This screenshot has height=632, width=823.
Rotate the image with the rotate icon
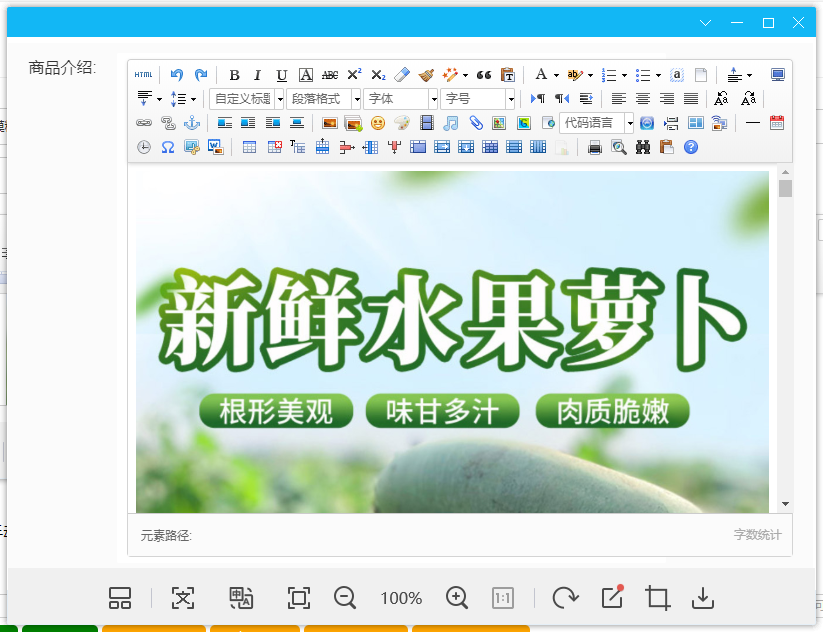coord(565,598)
